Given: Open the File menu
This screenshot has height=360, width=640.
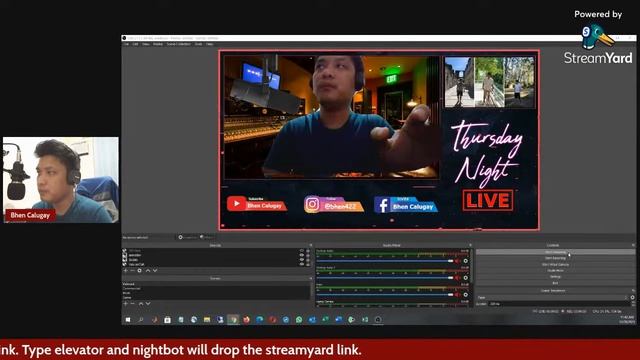Looking at the screenshot, I should pos(127,44).
